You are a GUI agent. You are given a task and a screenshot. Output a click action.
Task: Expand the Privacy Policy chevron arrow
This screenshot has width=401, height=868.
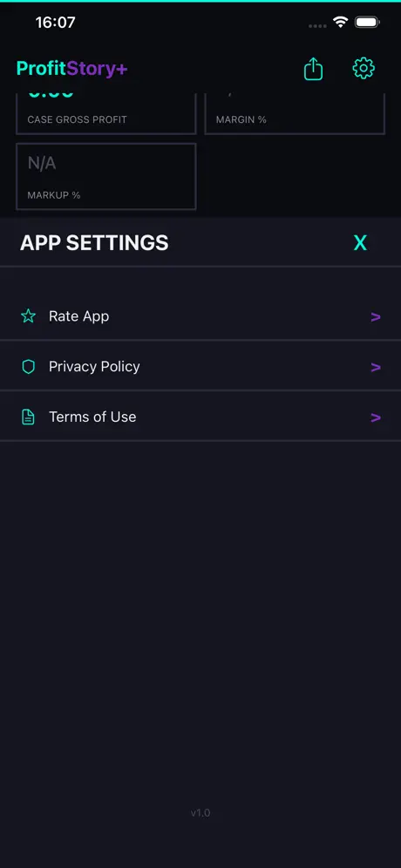click(376, 367)
